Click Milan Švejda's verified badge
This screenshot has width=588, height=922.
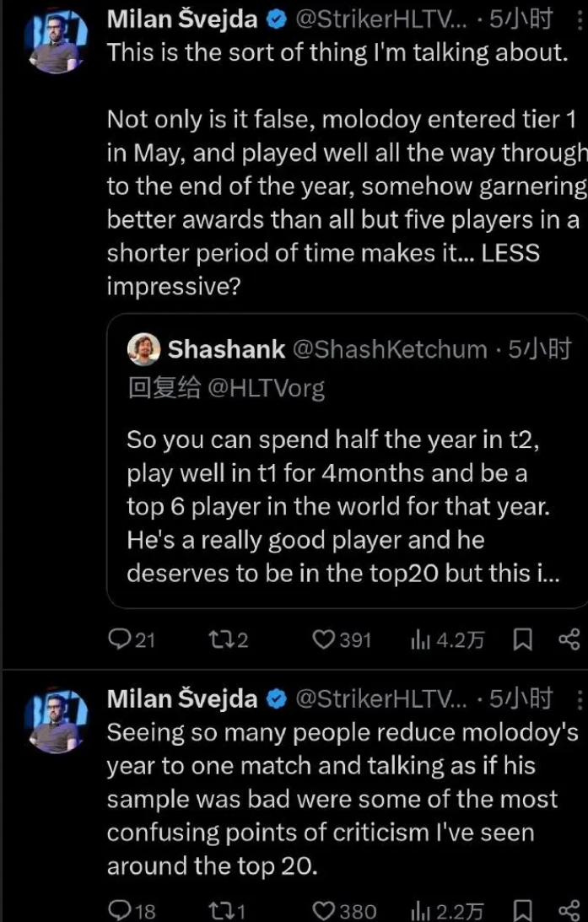(274, 19)
